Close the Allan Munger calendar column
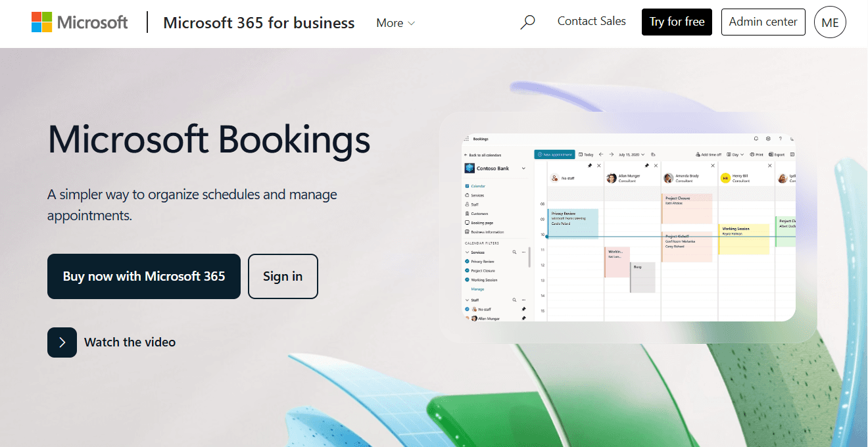Screen dimensions: 868x447 click(656, 166)
